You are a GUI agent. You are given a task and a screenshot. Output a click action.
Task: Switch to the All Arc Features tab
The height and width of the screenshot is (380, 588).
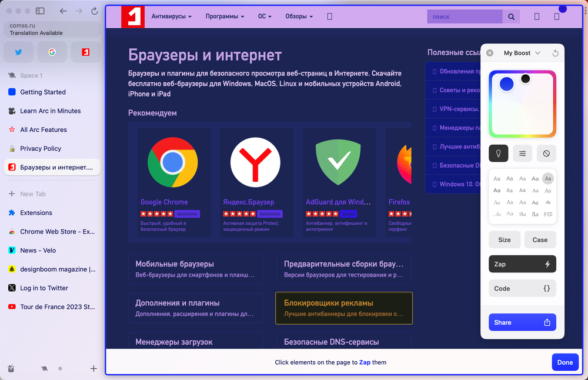point(52,129)
